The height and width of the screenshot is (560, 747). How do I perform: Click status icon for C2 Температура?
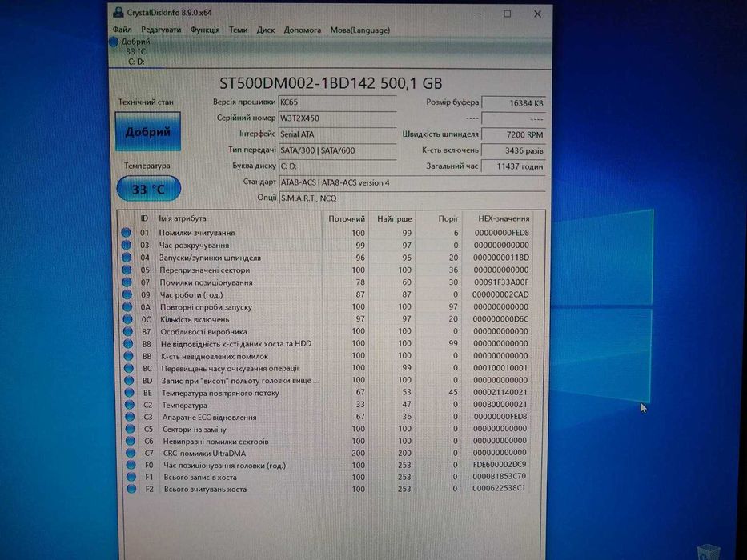coord(129,405)
